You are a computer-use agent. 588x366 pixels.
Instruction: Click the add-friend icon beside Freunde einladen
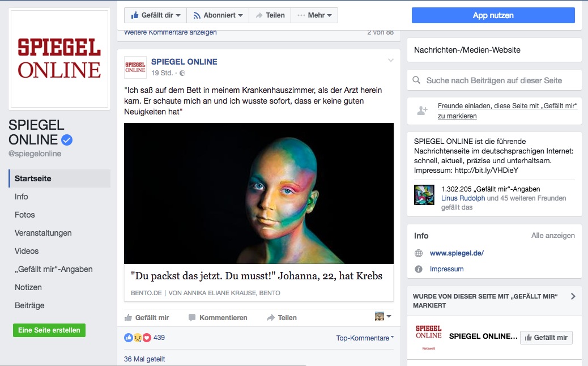(x=422, y=110)
